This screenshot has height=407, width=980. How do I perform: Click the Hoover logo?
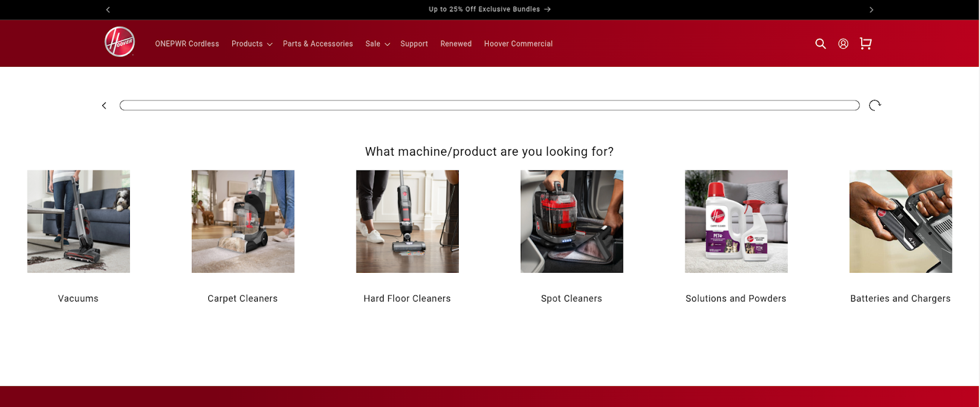(119, 42)
